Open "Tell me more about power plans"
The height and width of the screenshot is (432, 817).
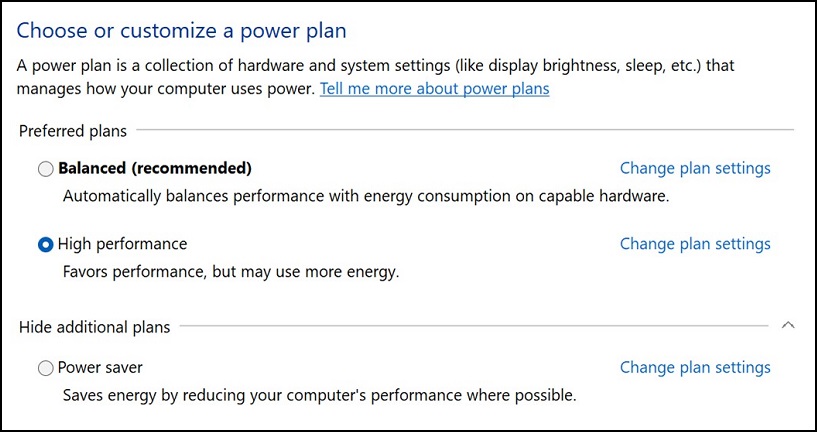[434, 89]
